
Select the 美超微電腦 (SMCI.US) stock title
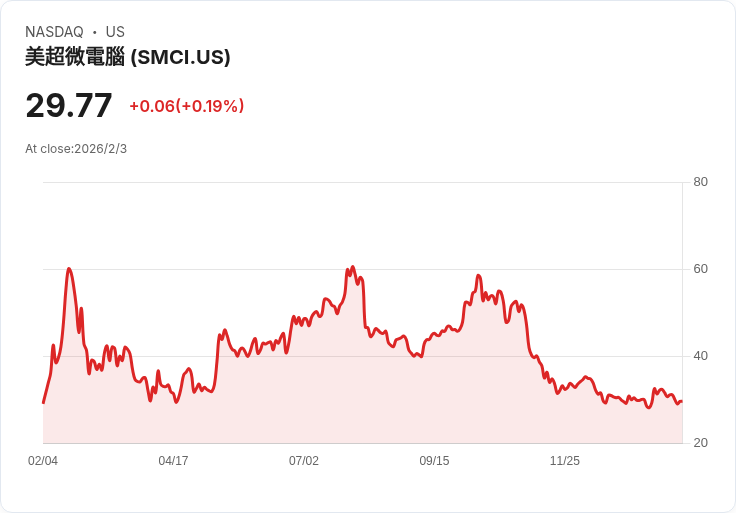pyautogui.click(x=128, y=57)
